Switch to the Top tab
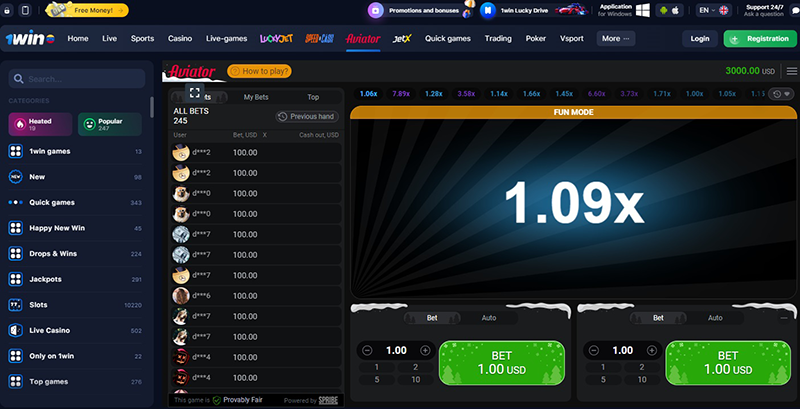 click(x=313, y=97)
